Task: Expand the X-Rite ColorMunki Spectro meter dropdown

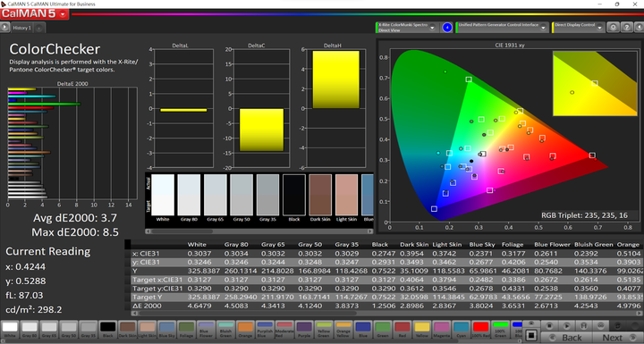Action: point(432,28)
